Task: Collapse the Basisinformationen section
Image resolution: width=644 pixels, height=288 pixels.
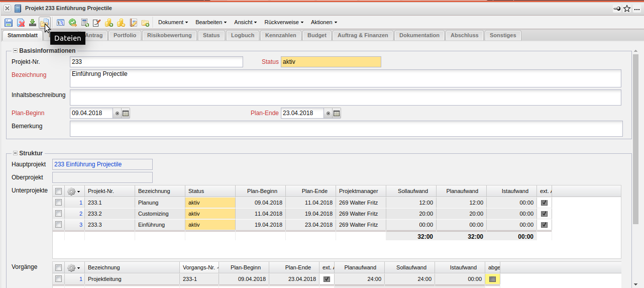Action: (15, 51)
